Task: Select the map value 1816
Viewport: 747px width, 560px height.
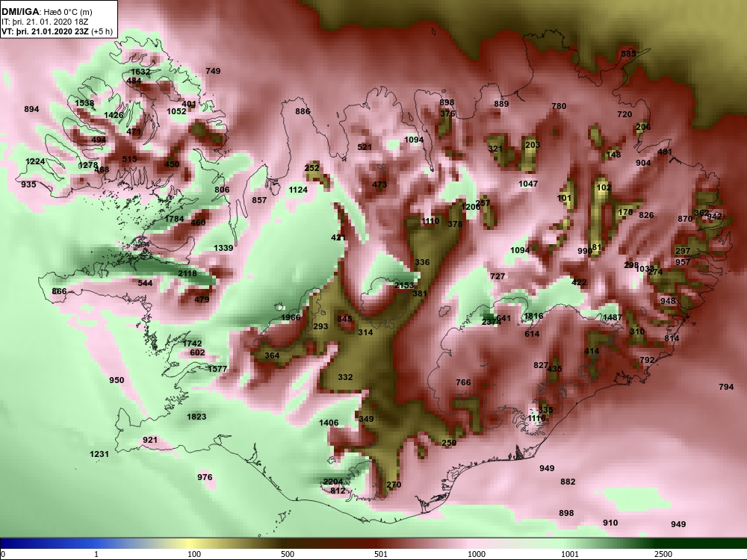Action: coord(533,316)
